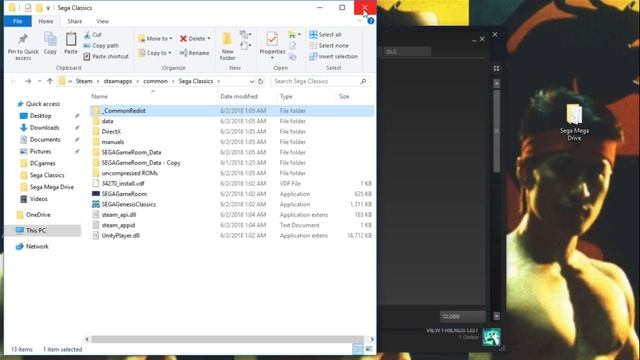The height and width of the screenshot is (360, 640).
Task: Open recent locations dropdown arrow
Action: [40, 81]
